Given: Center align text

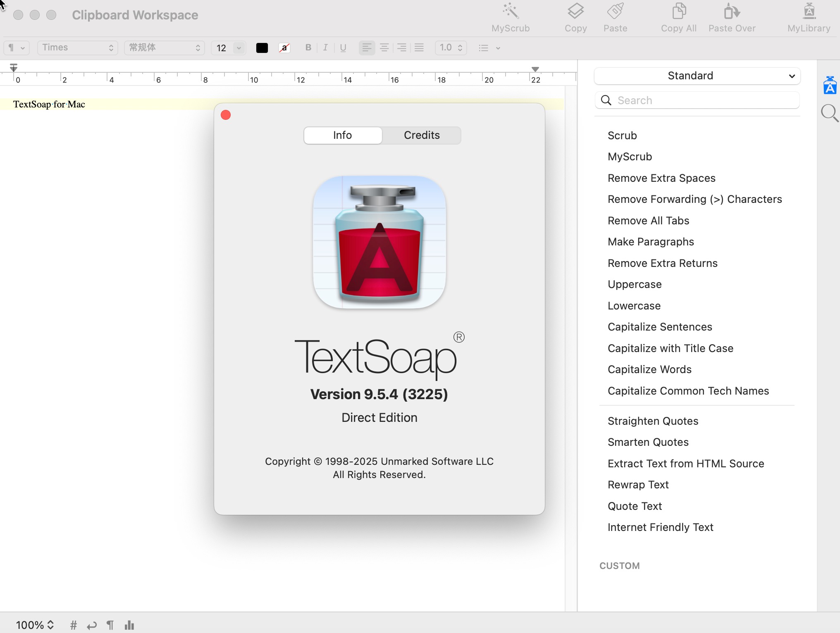Looking at the screenshot, I should [384, 48].
